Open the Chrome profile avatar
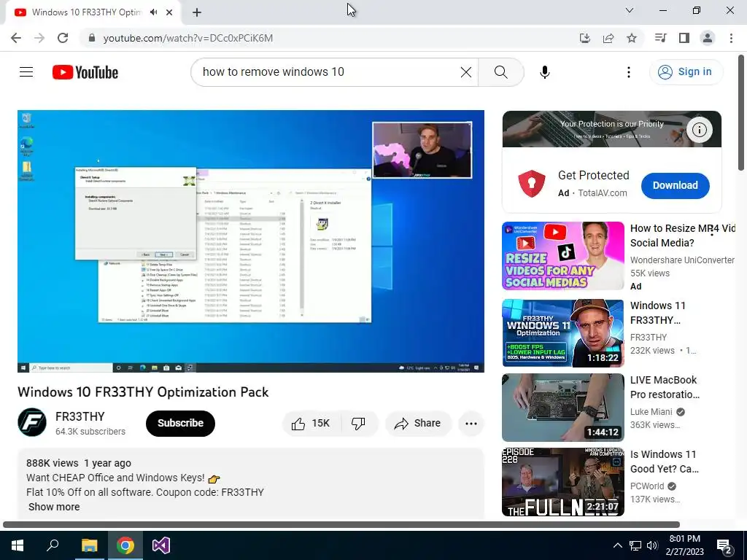 coord(708,38)
